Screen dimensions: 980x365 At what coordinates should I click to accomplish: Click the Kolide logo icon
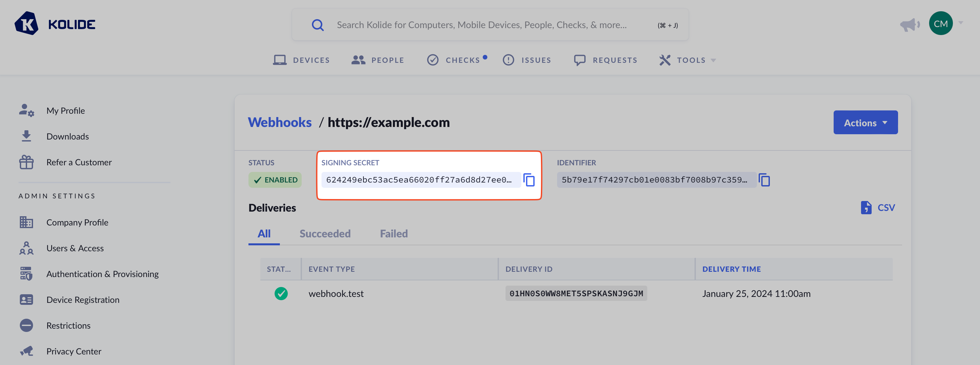point(26,23)
